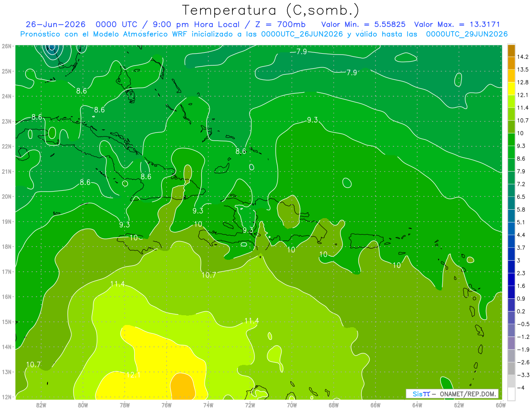Click the '60W' longitude axis label

click(501, 405)
